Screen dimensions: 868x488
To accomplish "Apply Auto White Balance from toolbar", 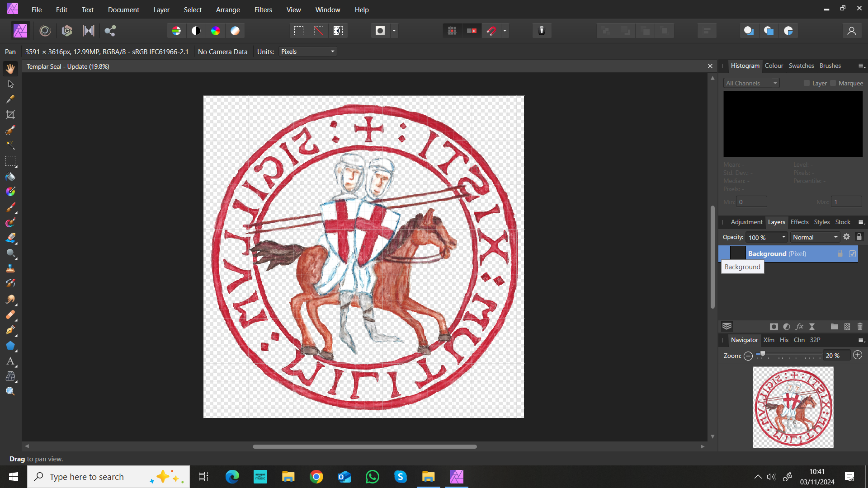I will [235, 31].
